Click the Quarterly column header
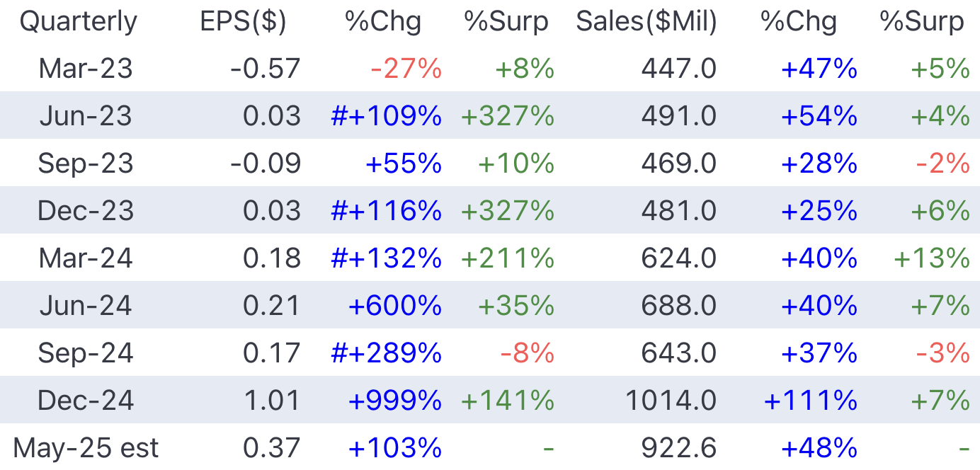Screen dimensions: 980x470 pyautogui.click(x=78, y=22)
